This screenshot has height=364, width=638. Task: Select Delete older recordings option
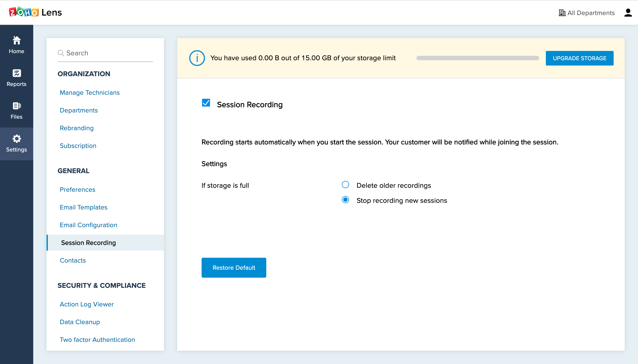345,185
